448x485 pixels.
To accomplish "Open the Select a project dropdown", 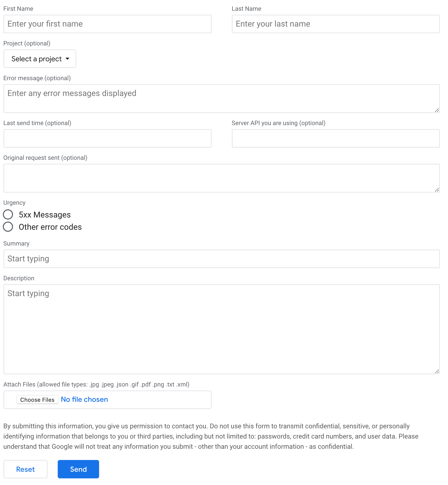I will [x=40, y=59].
